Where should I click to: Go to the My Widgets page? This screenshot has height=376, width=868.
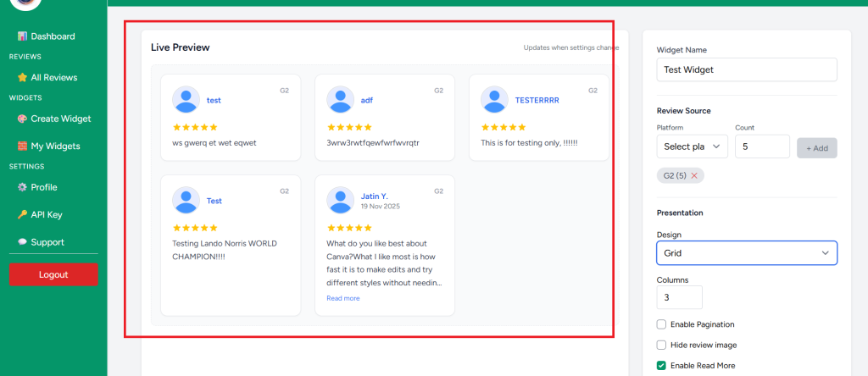55,146
